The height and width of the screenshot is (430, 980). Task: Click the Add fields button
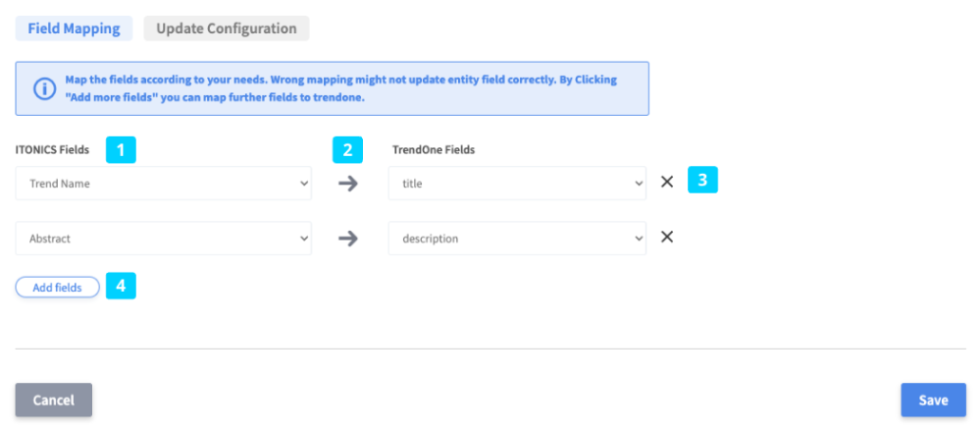click(x=57, y=287)
